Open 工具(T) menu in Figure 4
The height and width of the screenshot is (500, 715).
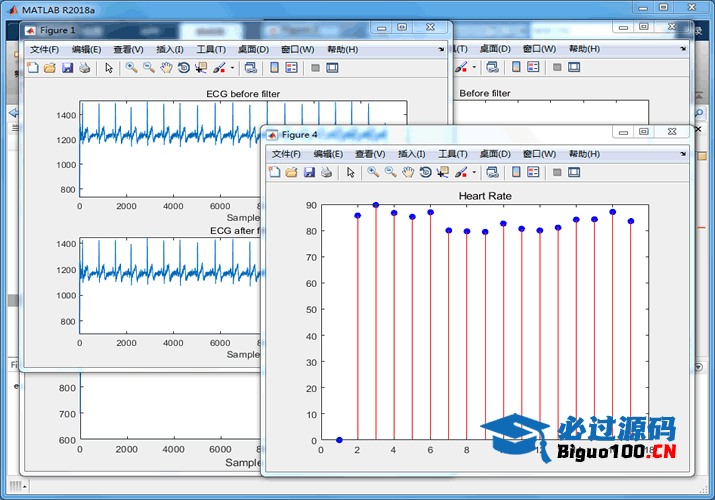[x=453, y=154]
